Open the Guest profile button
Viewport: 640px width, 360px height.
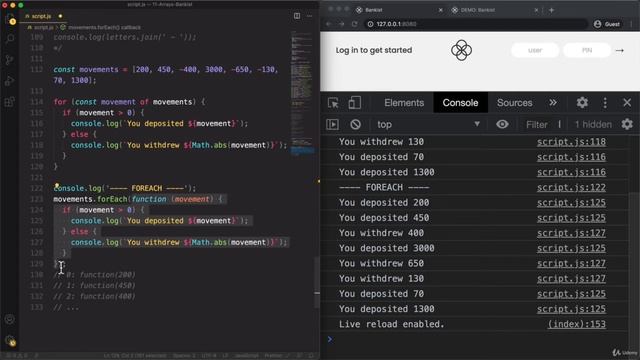607,24
